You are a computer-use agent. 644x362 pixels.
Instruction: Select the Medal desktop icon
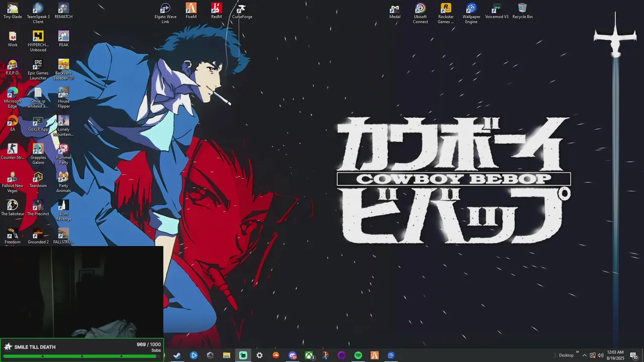395,11
